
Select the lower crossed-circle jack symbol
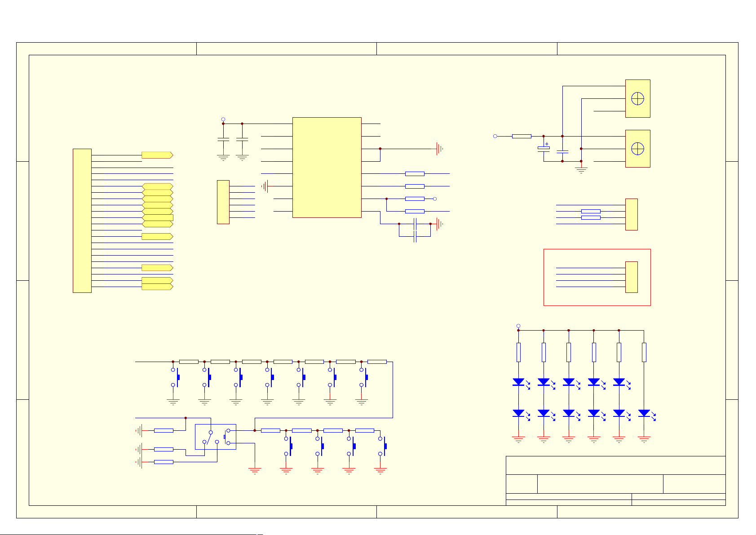(638, 149)
